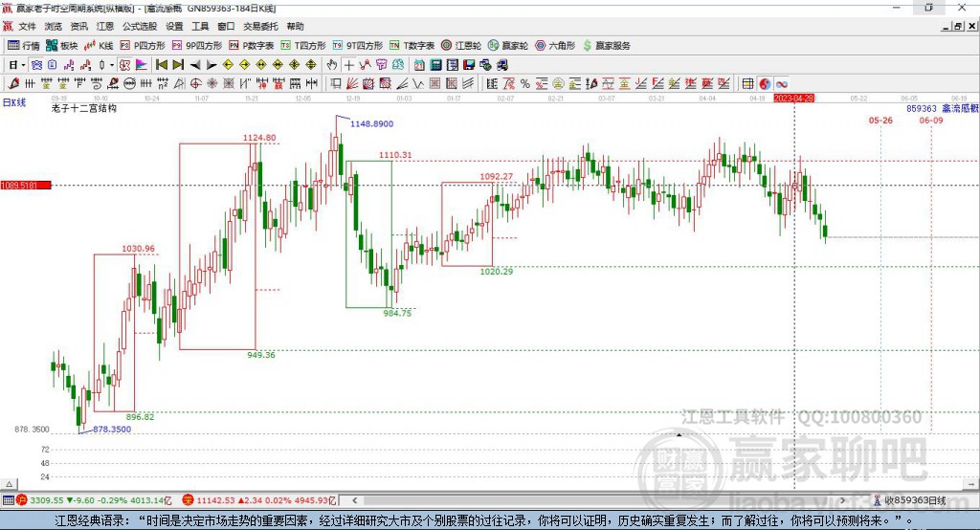Open the 江恩 menu
Screen dimensions: 980x530
click(x=105, y=26)
